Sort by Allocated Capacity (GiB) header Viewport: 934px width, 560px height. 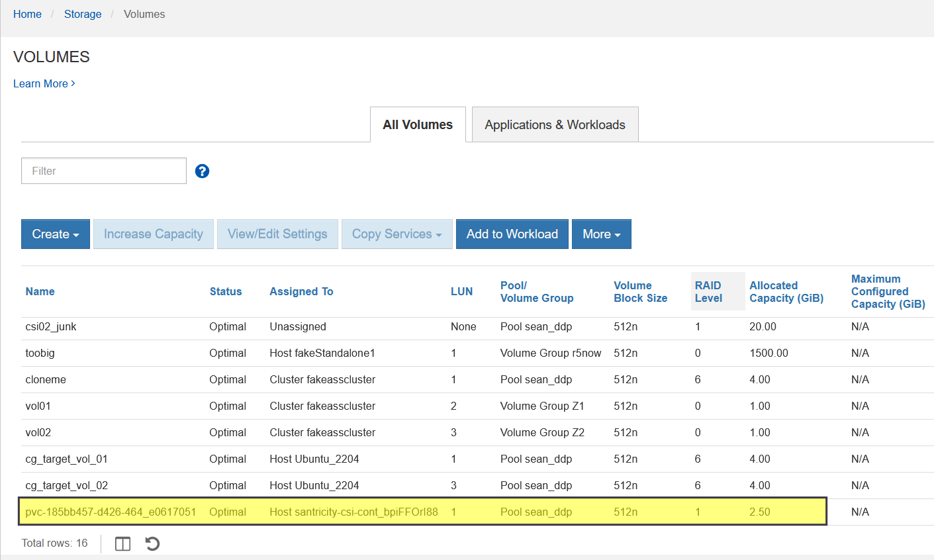coord(786,292)
